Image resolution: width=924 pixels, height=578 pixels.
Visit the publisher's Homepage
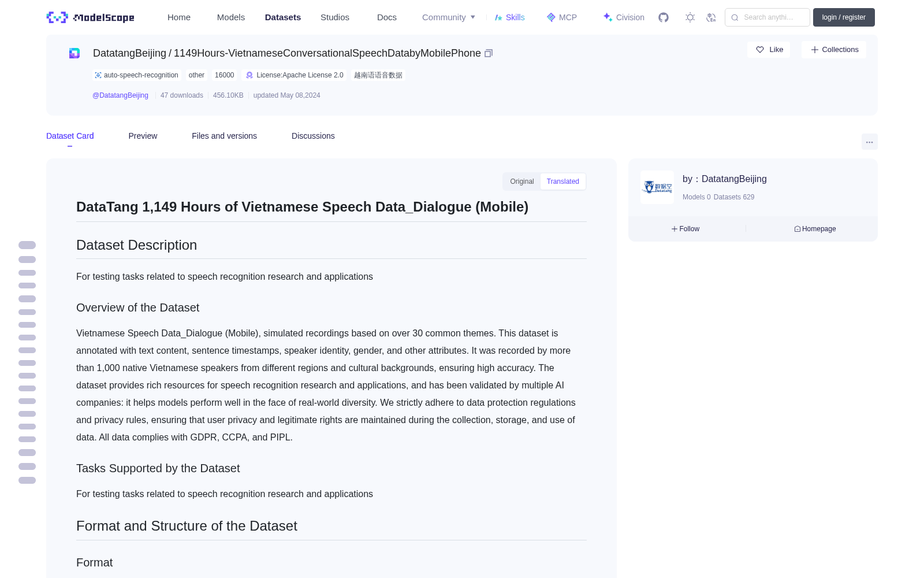[815, 229]
